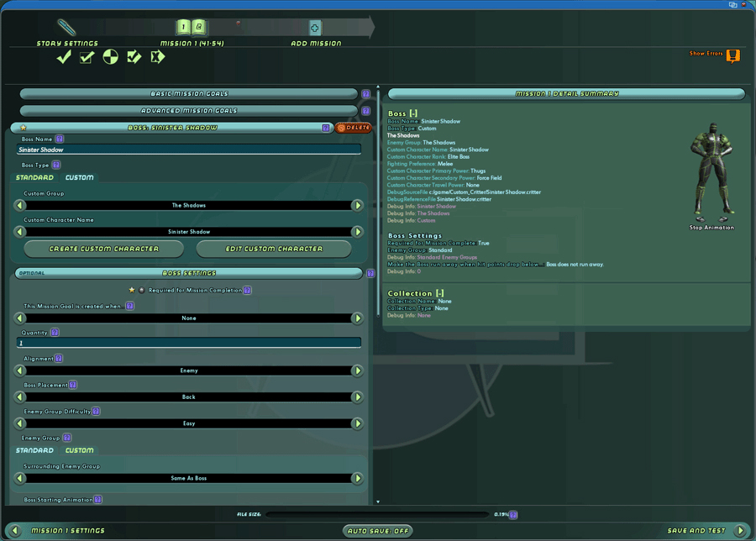The width and height of the screenshot is (756, 541).
Task: Open Story Settings pen icon
Action: tap(66, 28)
